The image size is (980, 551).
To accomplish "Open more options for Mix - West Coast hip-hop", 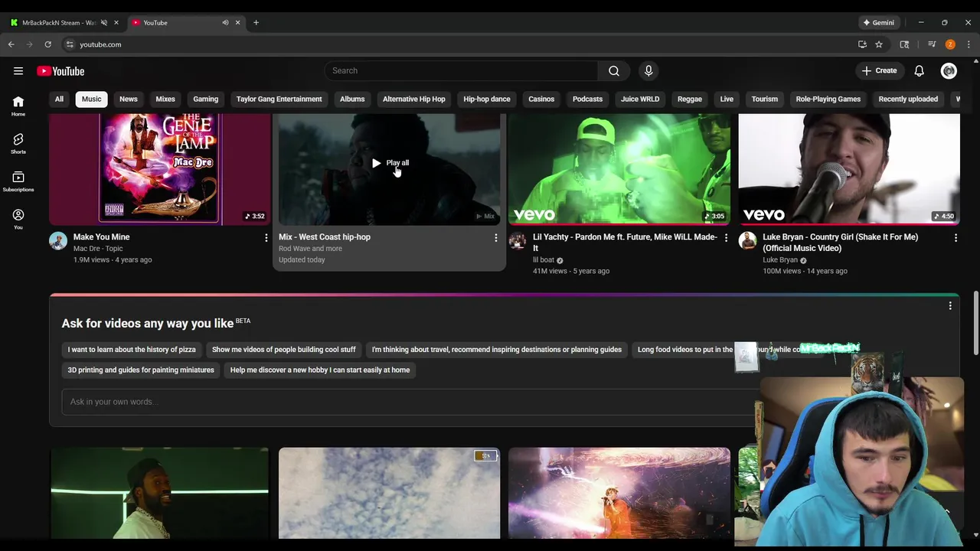I will pyautogui.click(x=495, y=238).
